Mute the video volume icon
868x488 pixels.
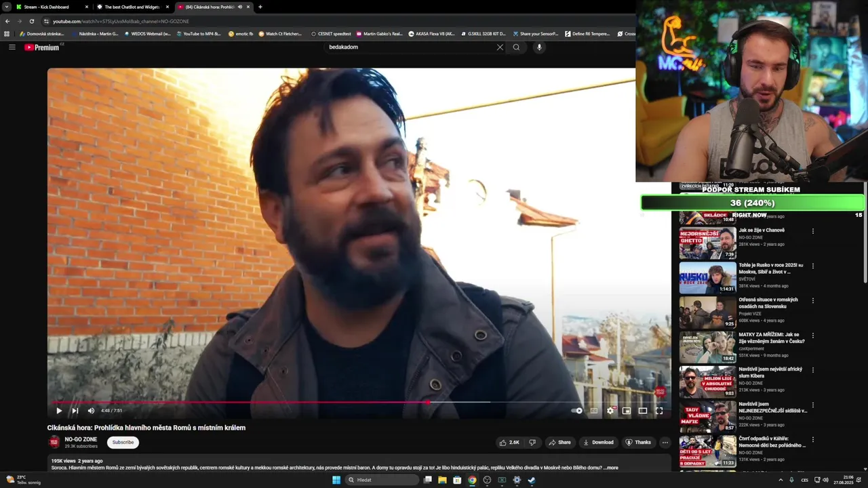click(91, 411)
